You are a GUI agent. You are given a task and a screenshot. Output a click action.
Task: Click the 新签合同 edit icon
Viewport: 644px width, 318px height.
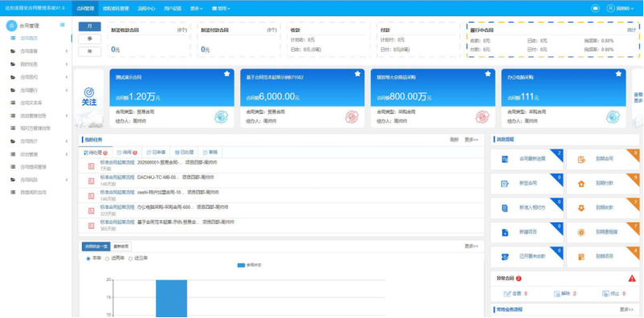point(505,184)
